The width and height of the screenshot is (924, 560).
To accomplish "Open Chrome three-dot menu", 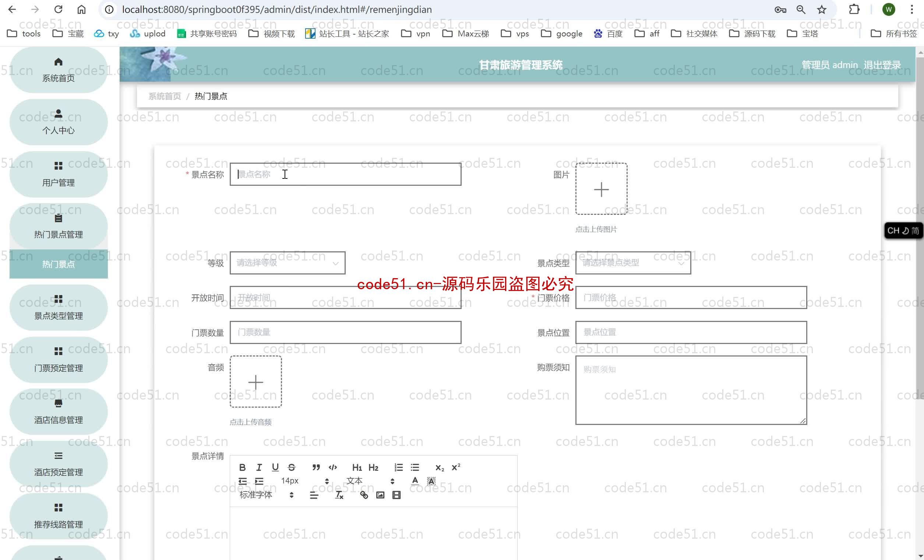I will [x=912, y=9].
